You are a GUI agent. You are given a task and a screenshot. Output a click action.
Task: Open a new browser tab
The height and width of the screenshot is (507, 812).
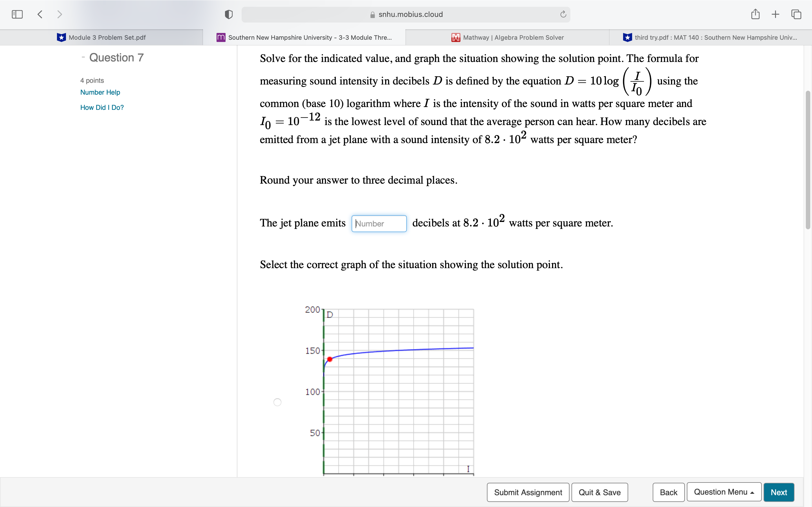(775, 14)
